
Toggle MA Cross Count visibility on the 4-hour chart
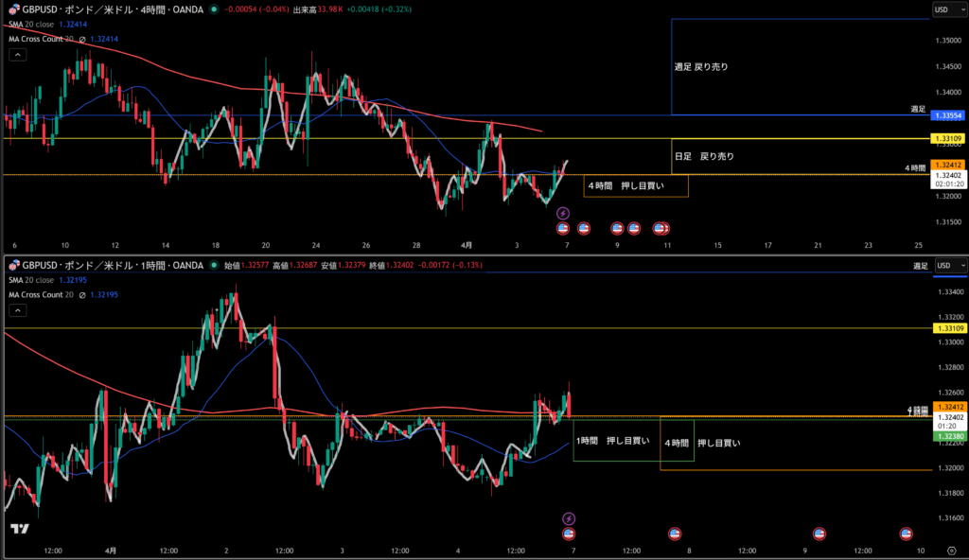click(x=81, y=40)
